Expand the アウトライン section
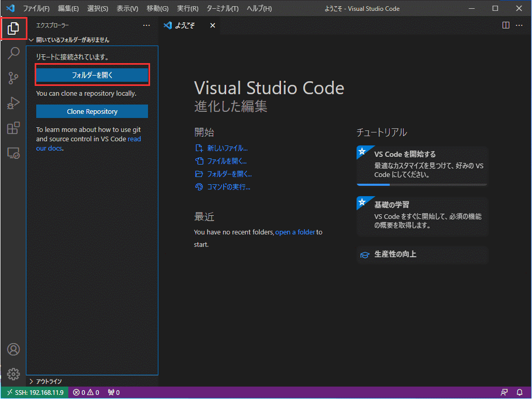The height and width of the screenshot is (399, 532). (x=92, y=381)
